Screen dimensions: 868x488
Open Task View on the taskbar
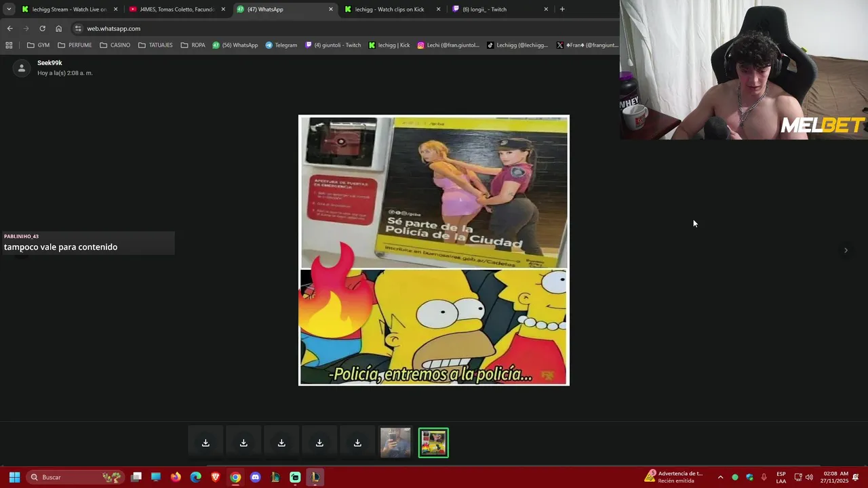coord(136,477)
